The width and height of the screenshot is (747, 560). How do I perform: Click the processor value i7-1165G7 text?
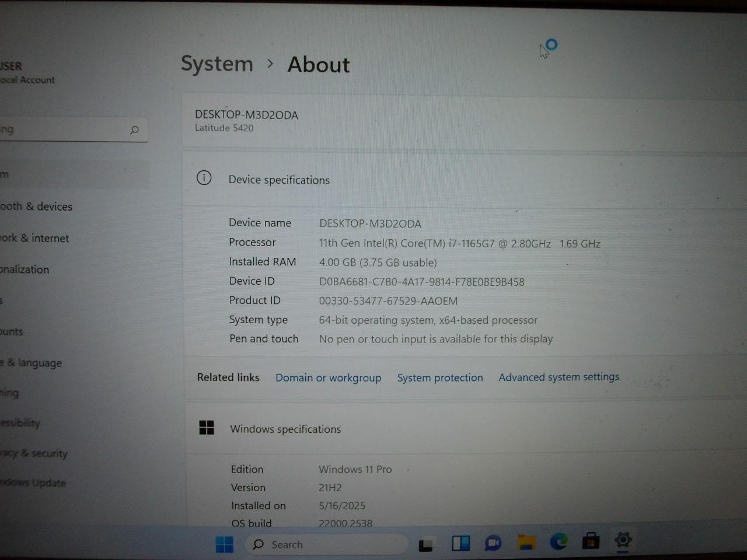[459, 243]
